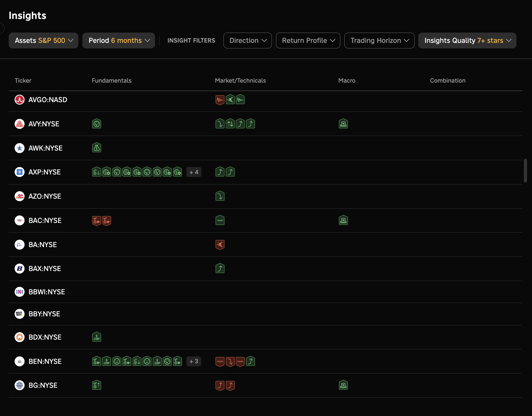Click the BDX fundamentals hand-dollar icon
The height and width of the screenshot is (416, 532).
(97, 337)
